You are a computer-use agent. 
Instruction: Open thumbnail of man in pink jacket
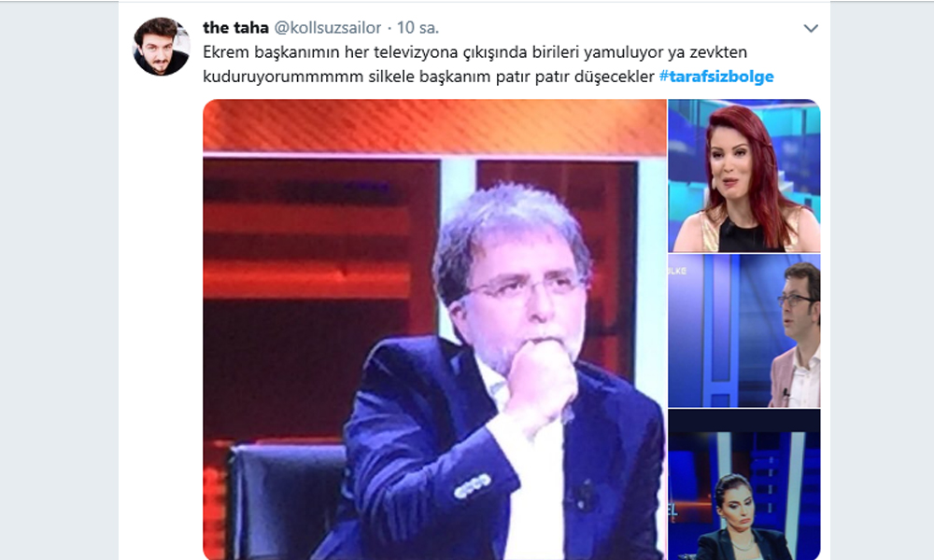pos(744,331)
